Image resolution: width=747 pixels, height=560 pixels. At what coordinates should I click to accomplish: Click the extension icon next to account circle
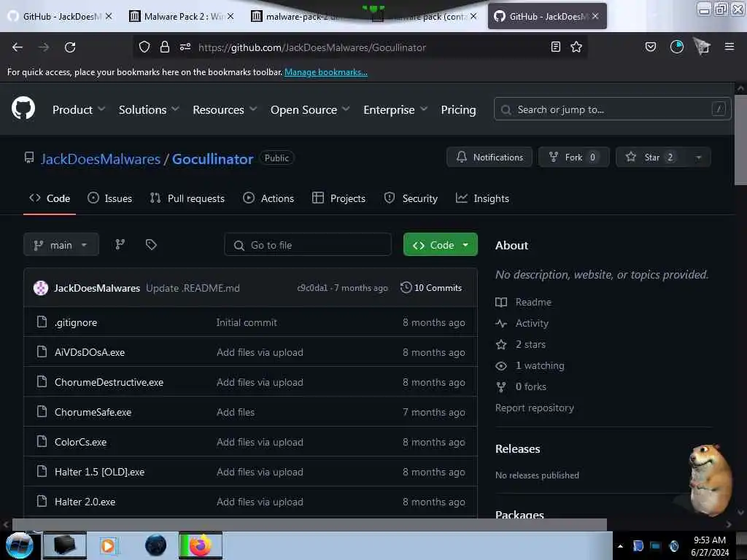[x=703, y=47]
